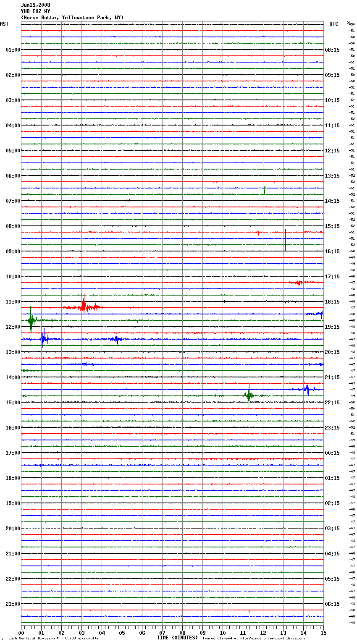Click minute 08 tick label on bottom axis

point(182,633)
